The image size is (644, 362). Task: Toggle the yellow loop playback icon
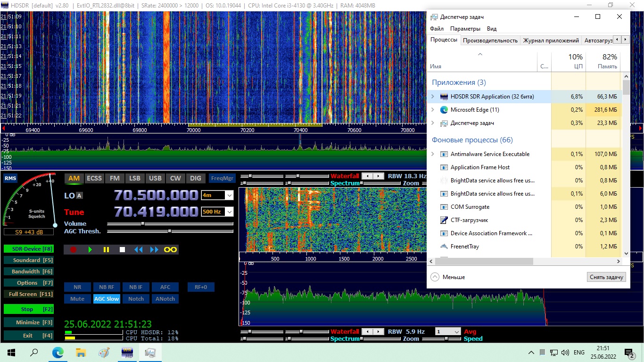tap(170, 250)
